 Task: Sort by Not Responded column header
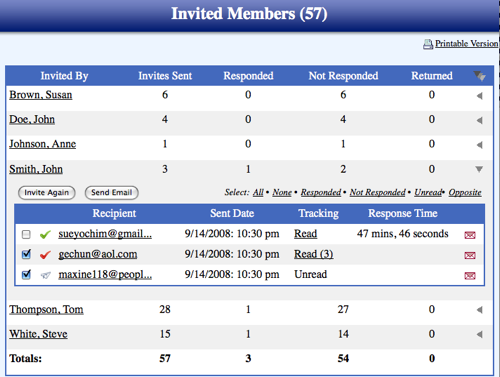(x=343, y=76)
